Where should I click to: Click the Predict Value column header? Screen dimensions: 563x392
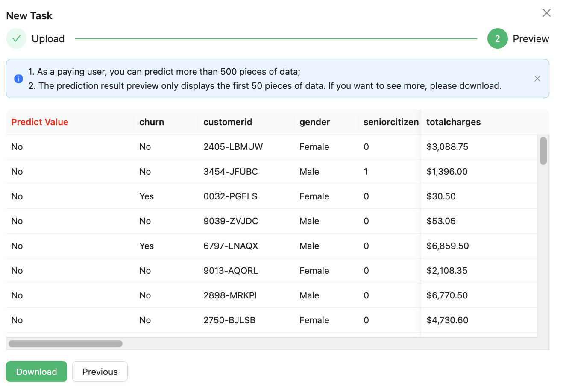pyautogui.click(x=40, y=122)
